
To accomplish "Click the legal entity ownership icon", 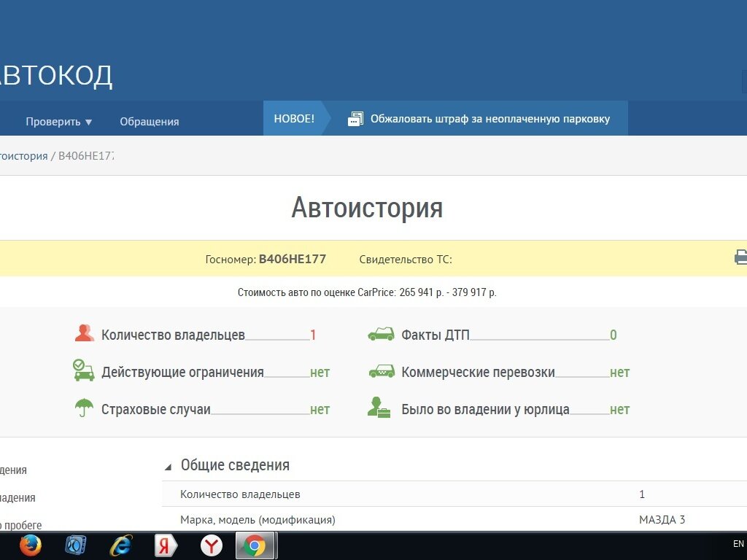I will pyautogui.click(x=379, y=408).
